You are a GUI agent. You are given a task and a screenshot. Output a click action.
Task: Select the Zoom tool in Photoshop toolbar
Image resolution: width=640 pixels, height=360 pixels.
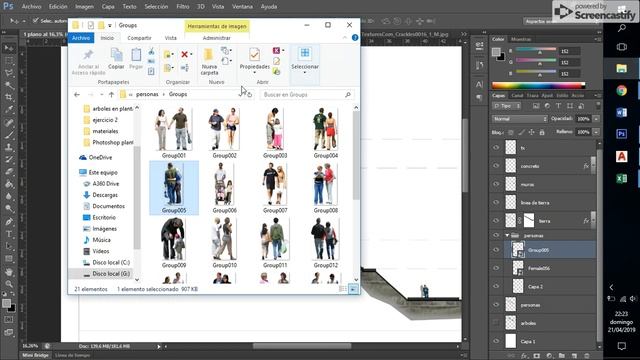9,284
